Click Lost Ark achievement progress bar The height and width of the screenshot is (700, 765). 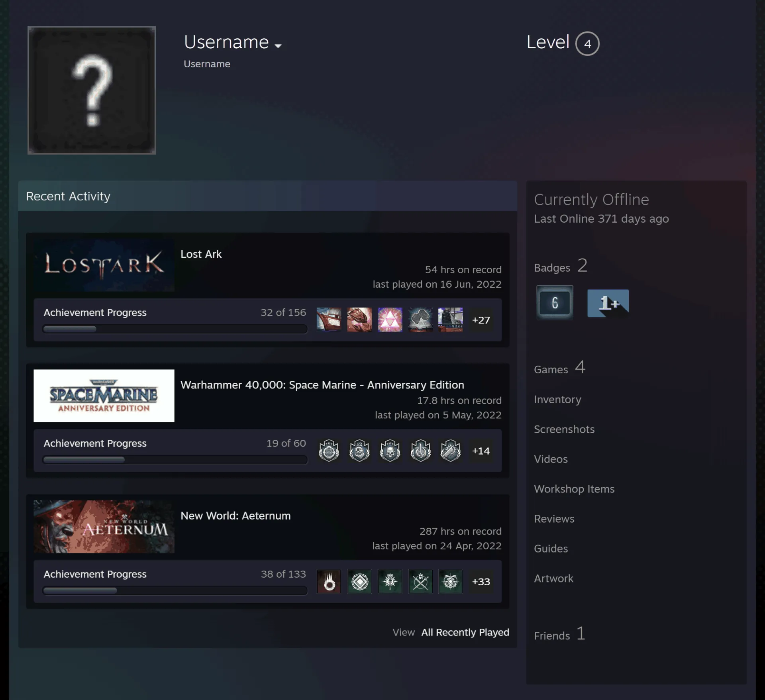[x=175, y=329]
